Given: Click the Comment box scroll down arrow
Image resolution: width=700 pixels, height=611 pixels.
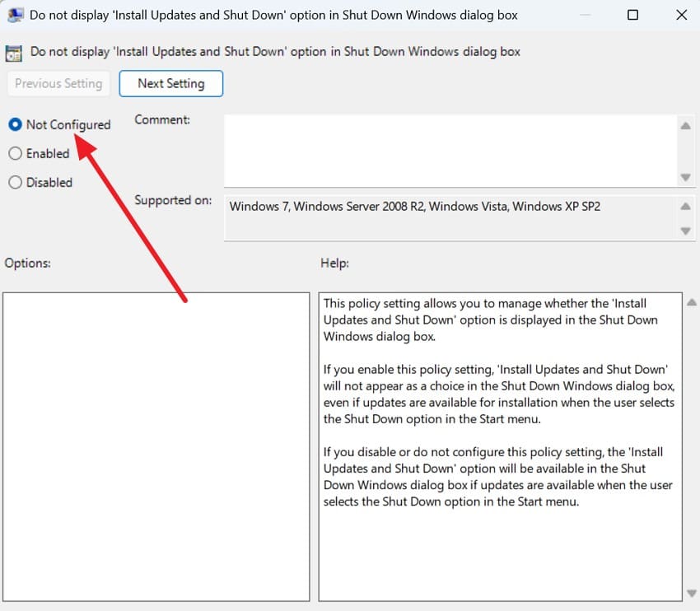Looking at the screenshot, I should [686, 177].
